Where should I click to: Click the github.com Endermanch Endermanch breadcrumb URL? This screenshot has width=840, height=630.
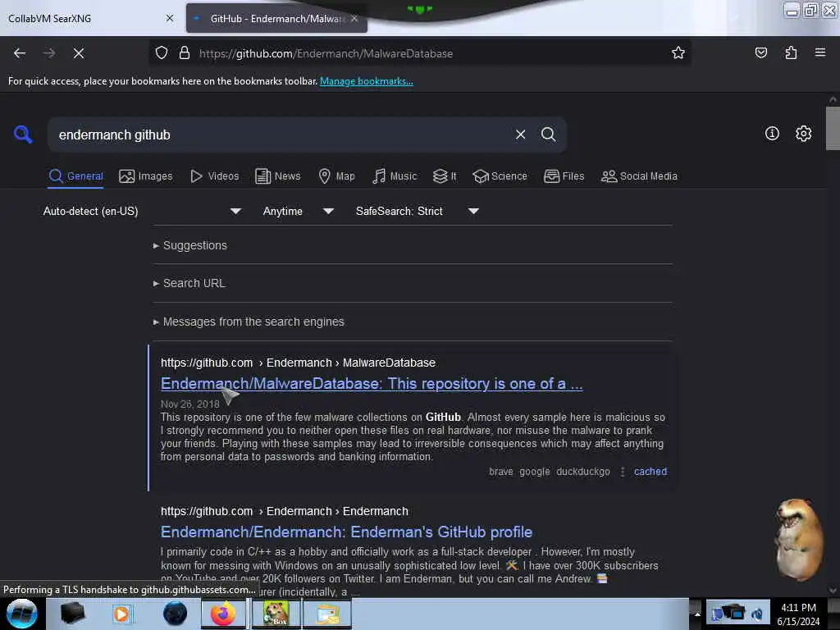coord(285,511)
